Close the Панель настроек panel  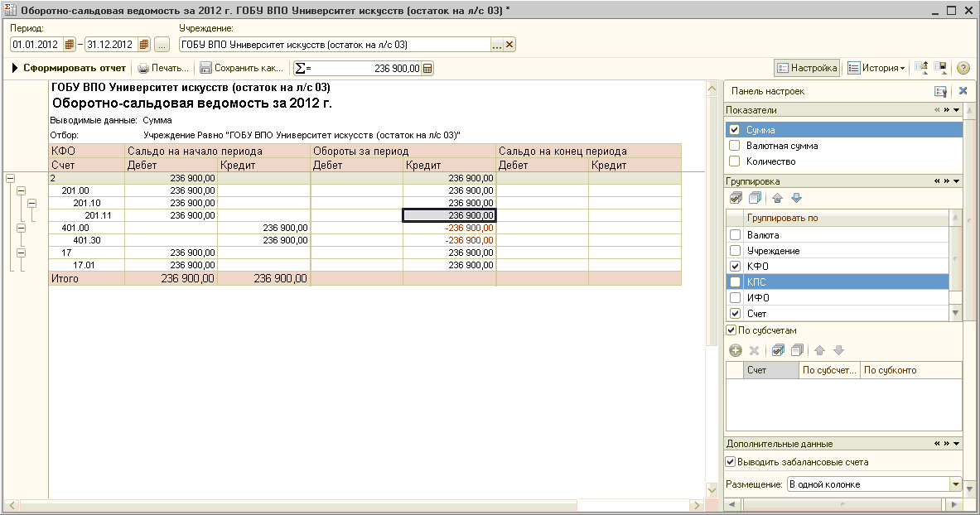pos(963,91)
